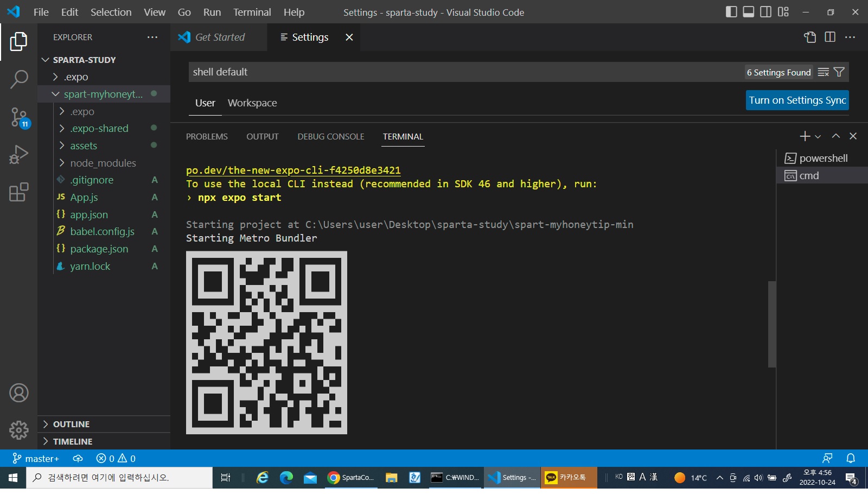
Task: Show errors and warnings count in status bar
Action: click(x=116, y=459)
